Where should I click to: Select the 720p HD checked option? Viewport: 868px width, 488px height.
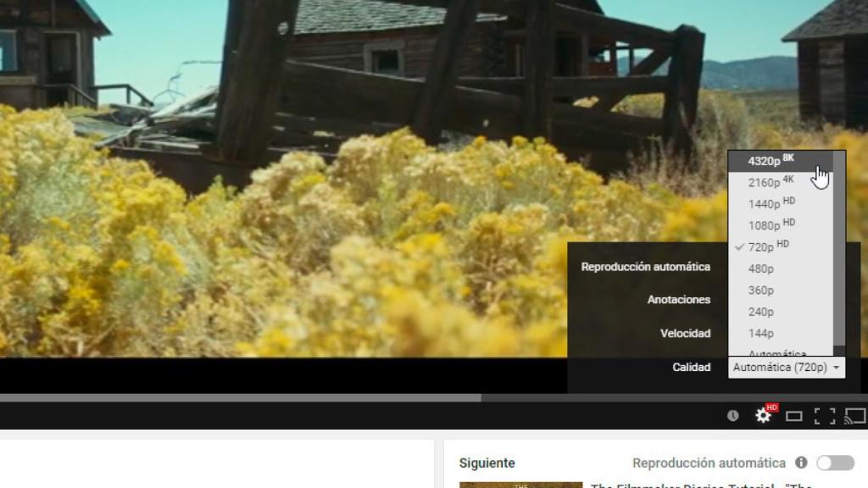[x=768, y=245]
